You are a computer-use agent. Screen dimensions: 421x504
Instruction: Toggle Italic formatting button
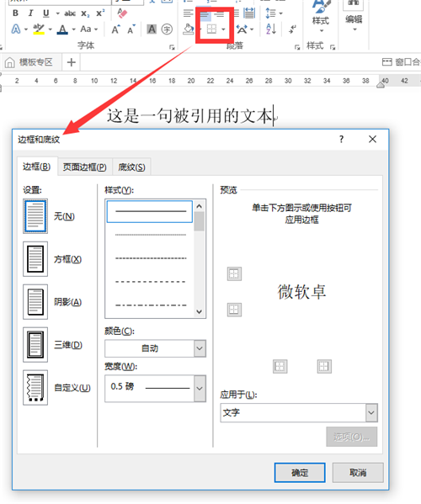coord(30,13)
